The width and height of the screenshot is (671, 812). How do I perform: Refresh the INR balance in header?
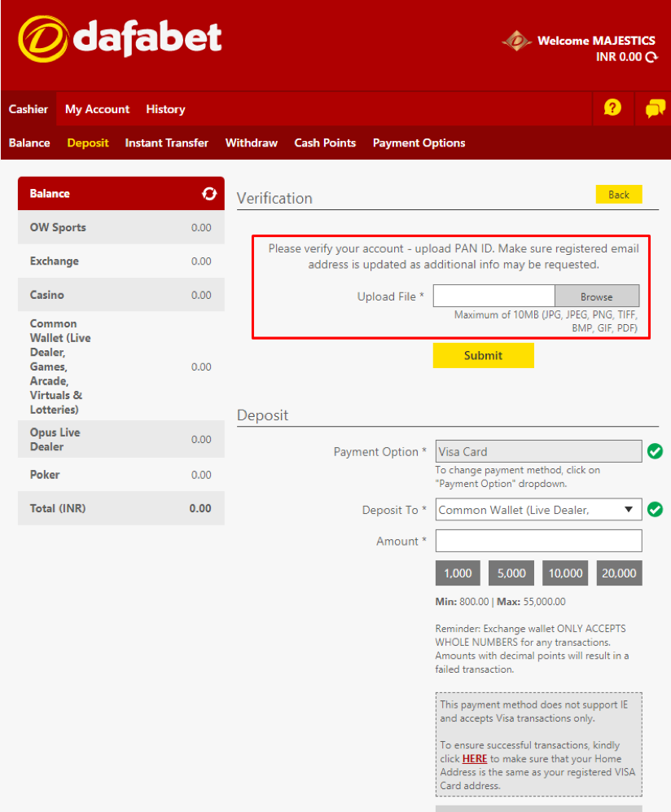pyautogui.click(x=651, y=58)
